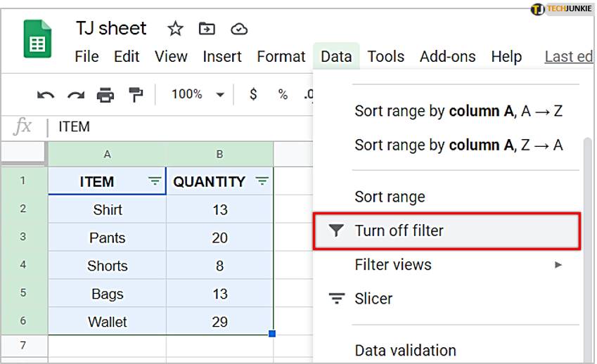Star the TJ sheet document
This screenshot has width=597, height=364.
175,29
